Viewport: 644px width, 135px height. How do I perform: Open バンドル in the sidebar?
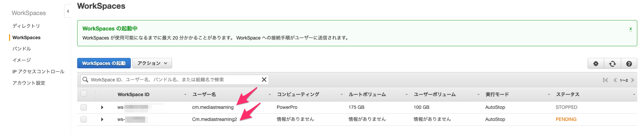pos(22,49)
